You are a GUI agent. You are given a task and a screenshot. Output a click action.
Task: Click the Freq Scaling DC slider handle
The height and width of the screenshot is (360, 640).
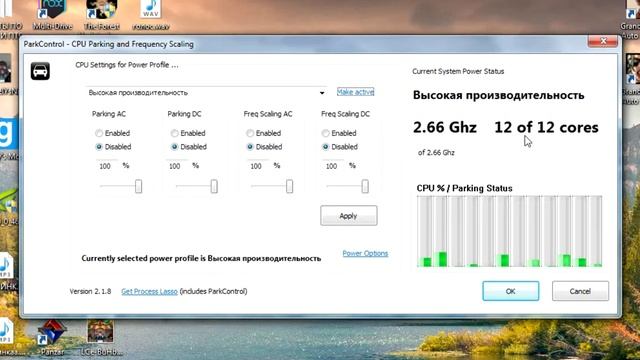[365, 187]
